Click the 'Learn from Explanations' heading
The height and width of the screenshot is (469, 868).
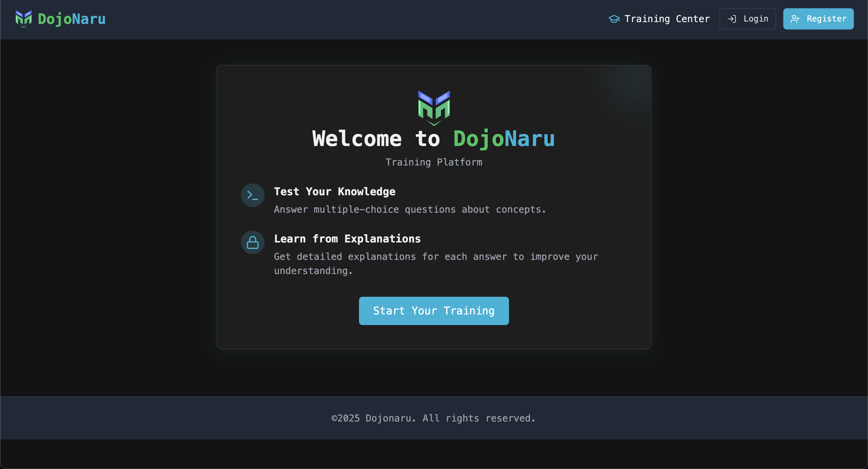click(x=347, y=239)
